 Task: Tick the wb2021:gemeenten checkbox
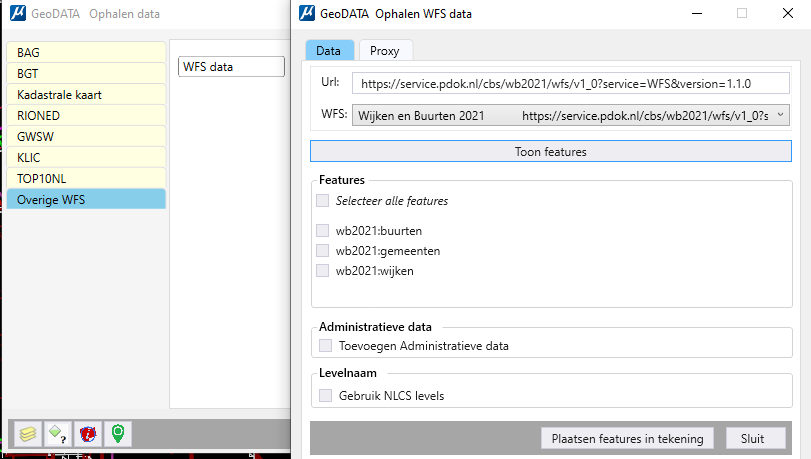(322, 251)
